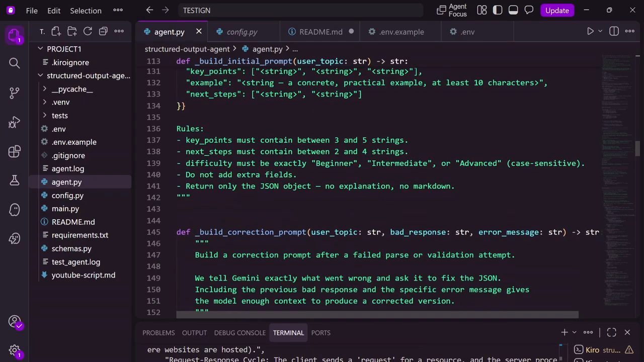Open the Run and Debug view

(x=14, y=122)
